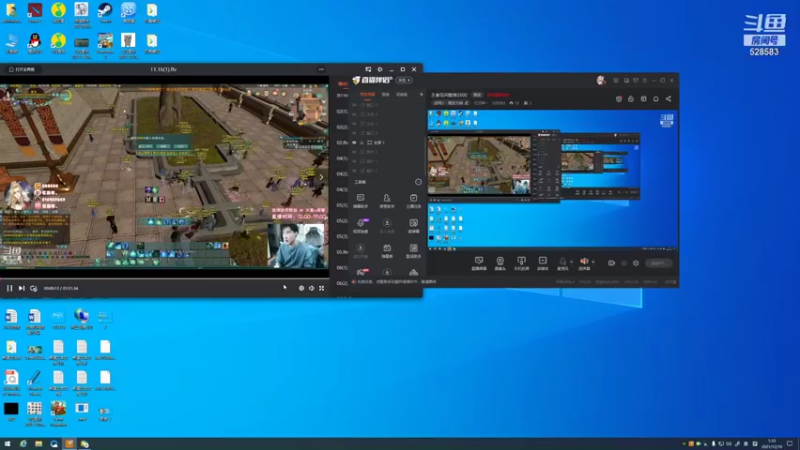Click the stream preview area
The height and width of the screenshot is (450, 800).
[x=553, y=179]
